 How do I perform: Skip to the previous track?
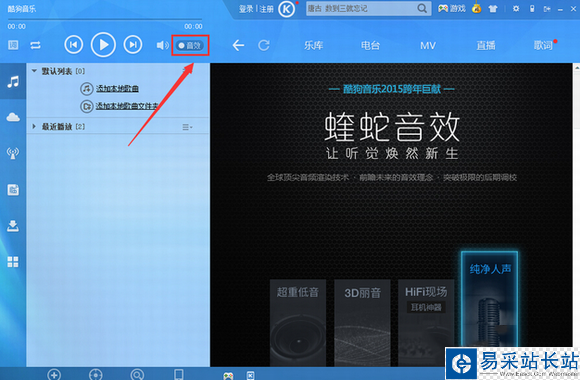[74, 45]
